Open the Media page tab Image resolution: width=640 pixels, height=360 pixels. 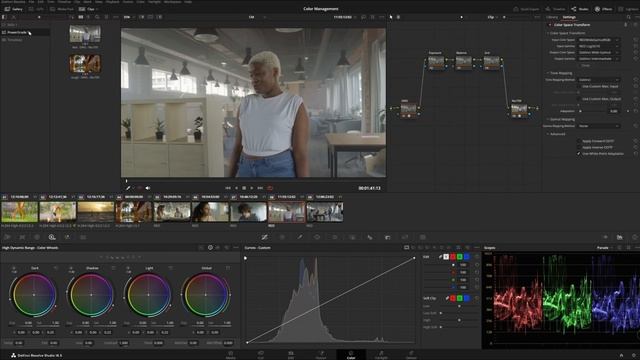click(231, 355)
